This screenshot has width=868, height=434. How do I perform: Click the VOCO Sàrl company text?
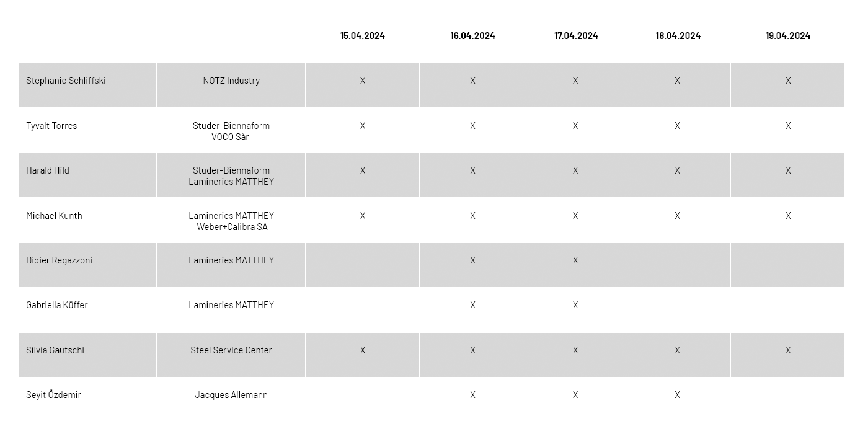pos(231,137)
